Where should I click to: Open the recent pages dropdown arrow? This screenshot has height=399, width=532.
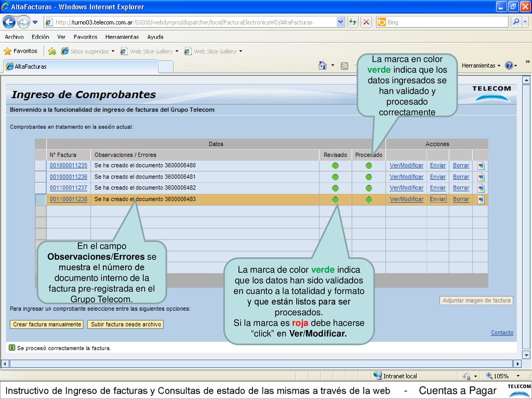coord(35,23)
